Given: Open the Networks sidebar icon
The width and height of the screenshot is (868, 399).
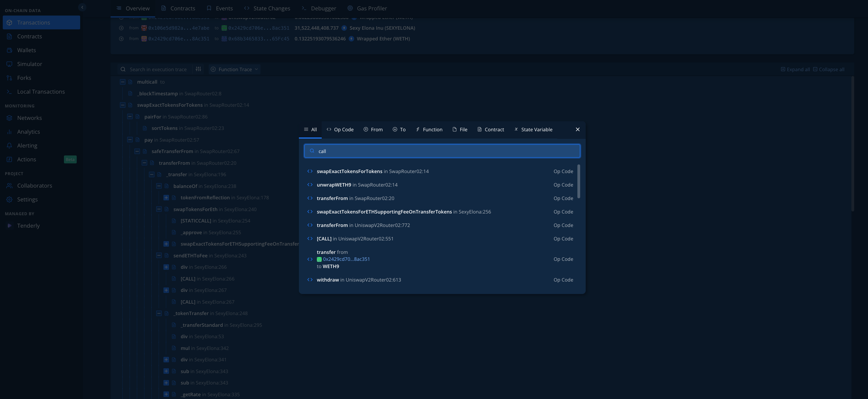Looking at the screenshot, I should (9, 118).
